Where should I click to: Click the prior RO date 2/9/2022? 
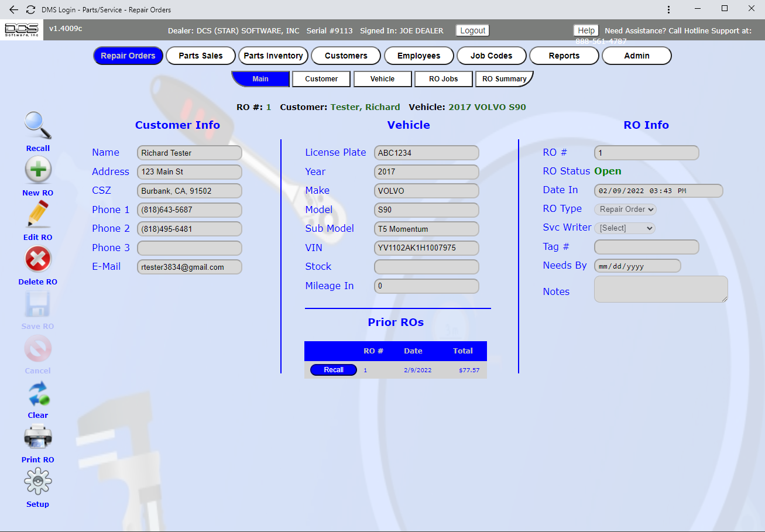418,370
